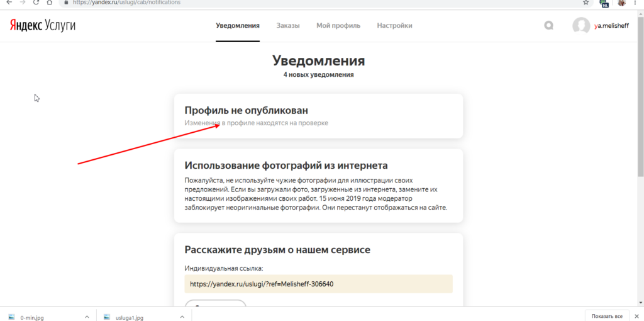Click the padlock site info icon

pos(65,2)
